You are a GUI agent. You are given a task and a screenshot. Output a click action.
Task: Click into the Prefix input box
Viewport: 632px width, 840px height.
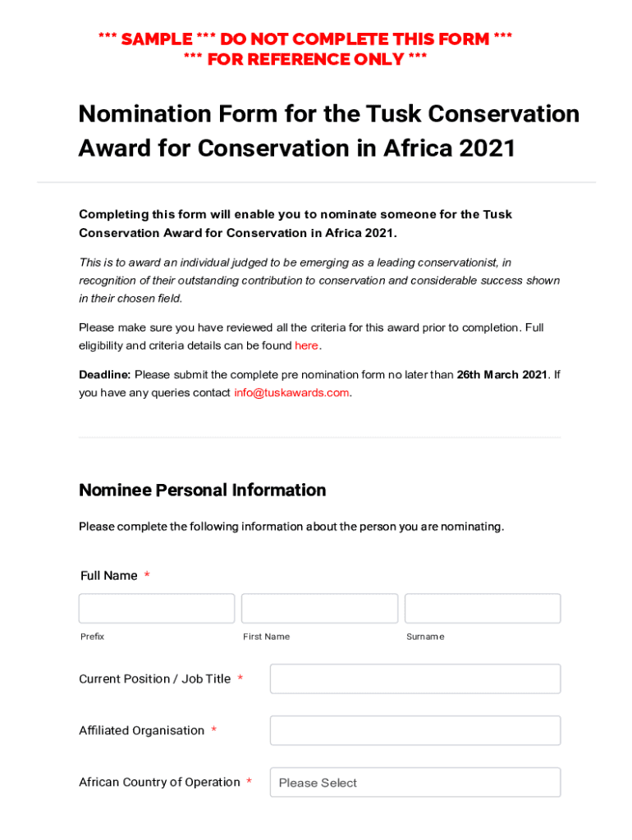pyautogui.click(x=157, y=609)
